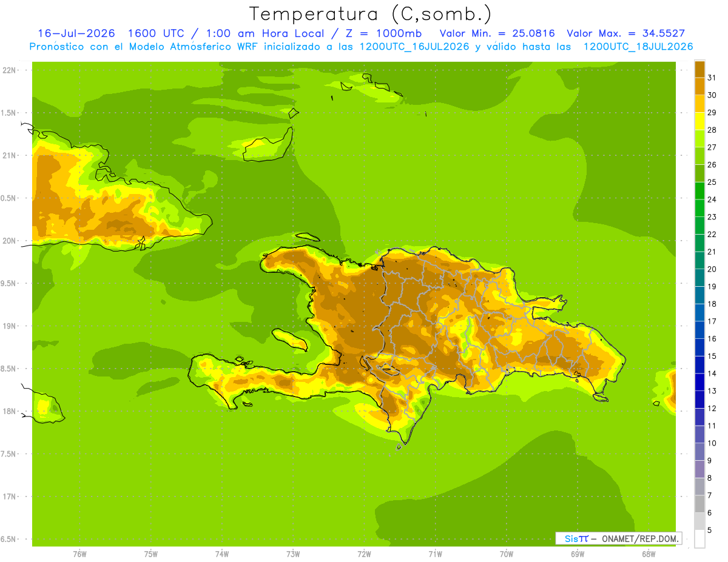Click the longitude axis label "68W"
Image resolution: width=728 pixels, height=562 pixels.
coord(649,554)
